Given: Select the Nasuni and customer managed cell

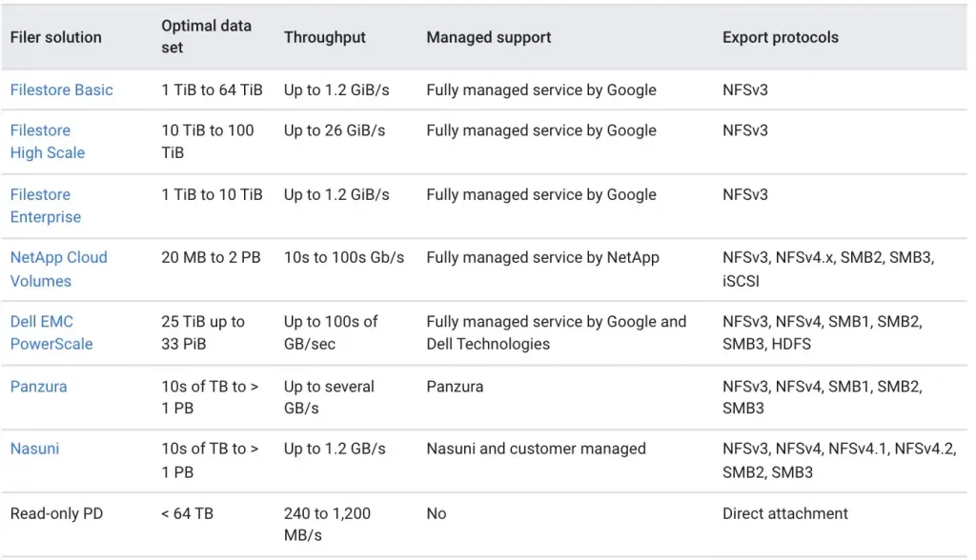Looking at the screenshot, I should (x=536, y=449).
